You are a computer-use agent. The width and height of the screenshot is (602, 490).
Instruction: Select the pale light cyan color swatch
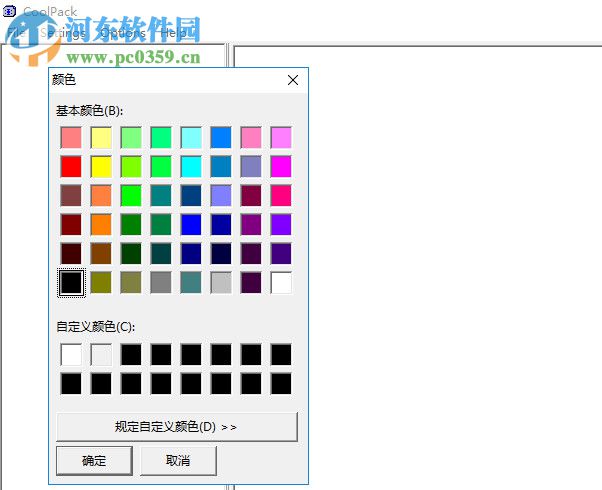coord(191,137)
